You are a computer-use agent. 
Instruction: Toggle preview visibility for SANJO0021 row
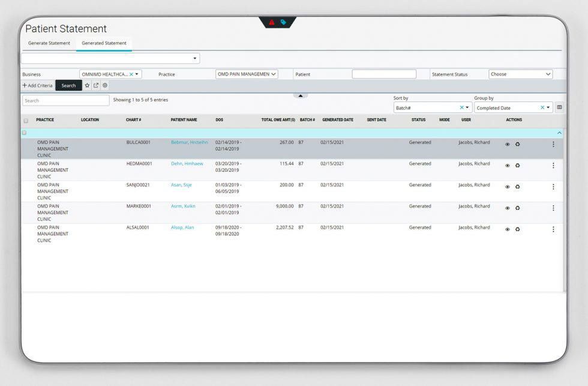click(507, 185)
